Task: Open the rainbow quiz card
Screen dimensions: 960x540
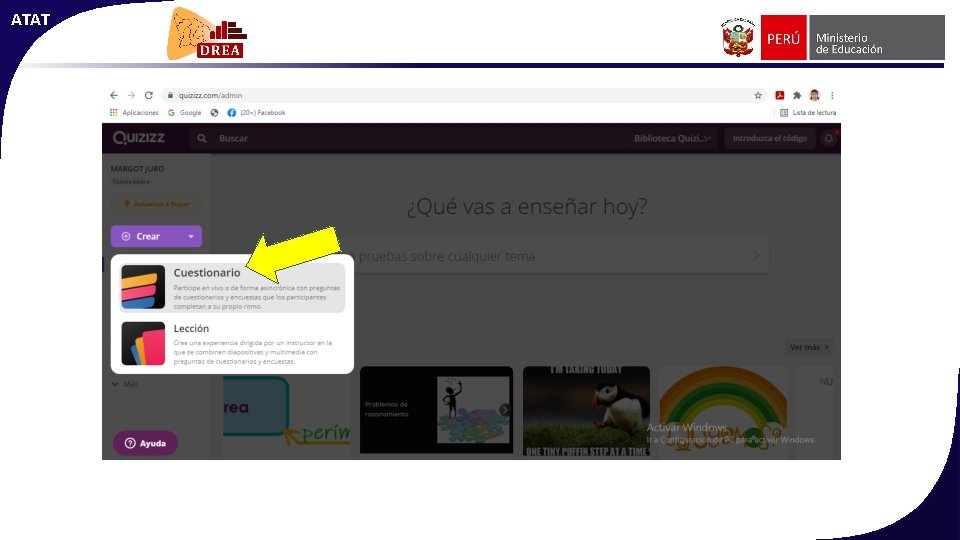Action: click(x=723, y=410)
